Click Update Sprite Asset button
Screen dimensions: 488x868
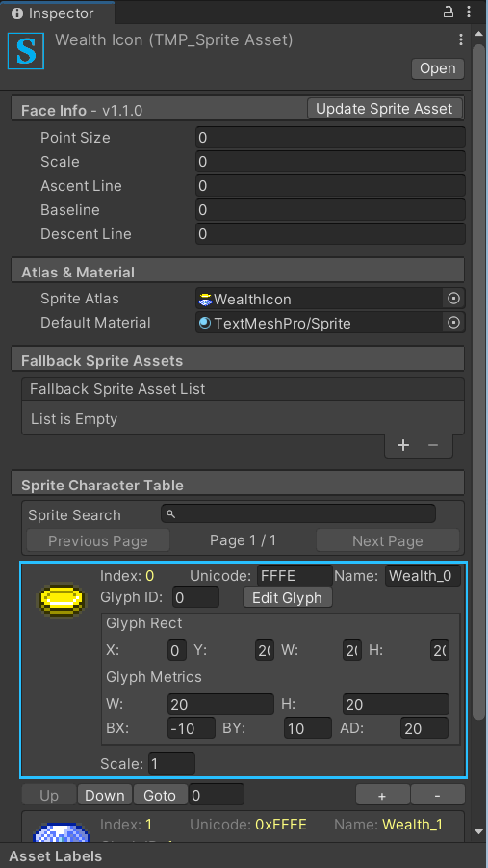385,109
